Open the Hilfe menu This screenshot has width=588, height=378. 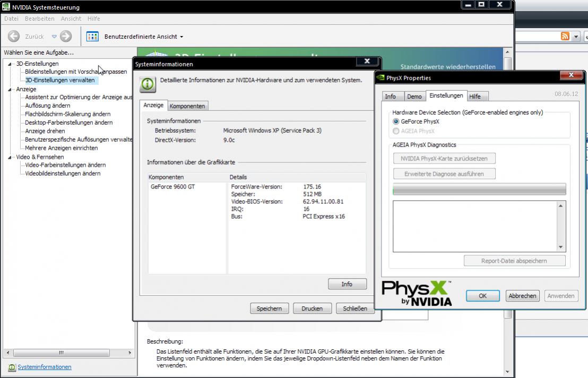94,19
